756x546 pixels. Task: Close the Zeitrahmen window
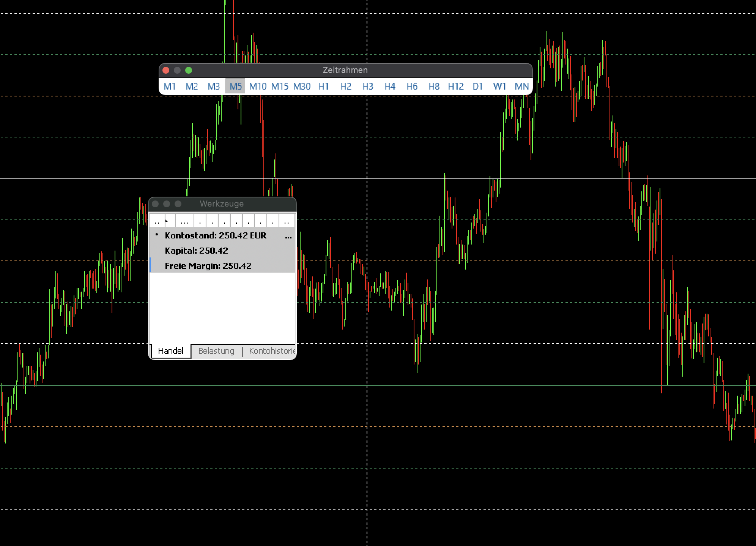coord(166,70)
